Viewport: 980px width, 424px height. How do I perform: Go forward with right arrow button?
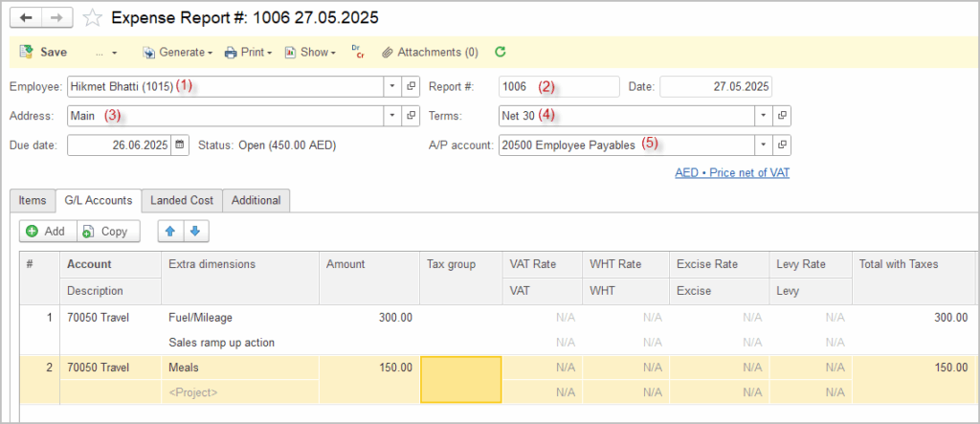pos(56,17)
